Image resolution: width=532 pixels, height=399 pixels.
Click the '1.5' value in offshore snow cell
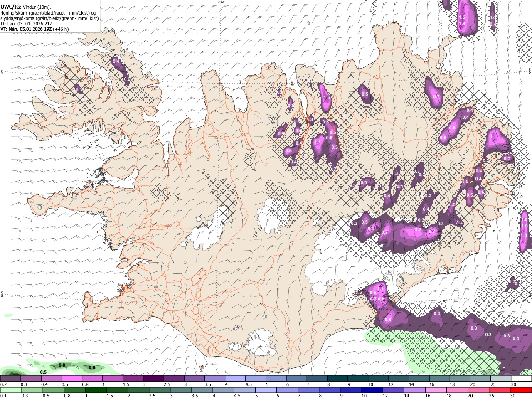tap(462, 17)
